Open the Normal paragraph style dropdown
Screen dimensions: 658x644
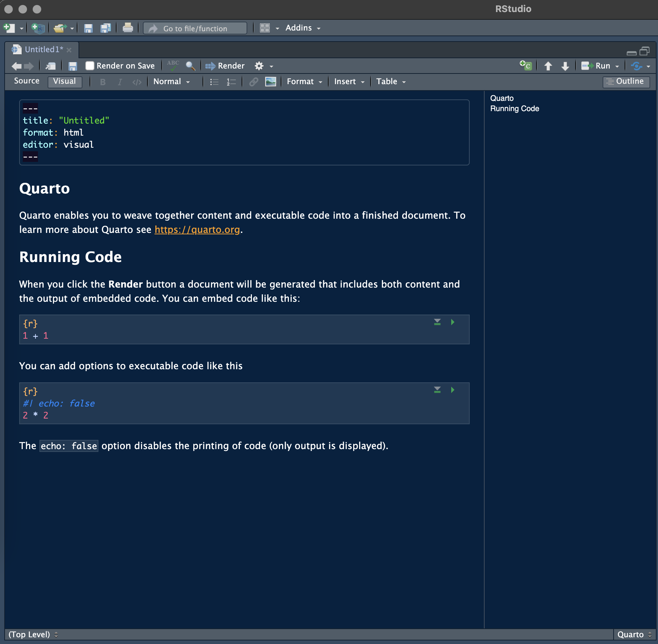172,82
